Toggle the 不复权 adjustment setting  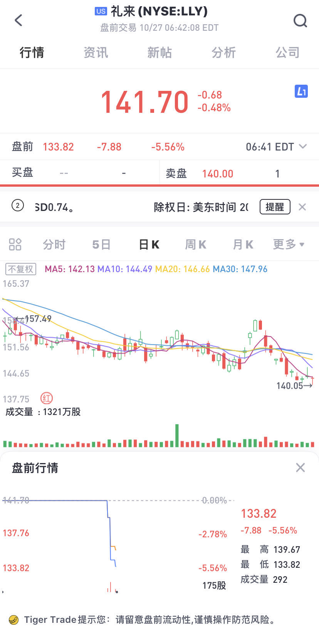[x=21, y=269]
